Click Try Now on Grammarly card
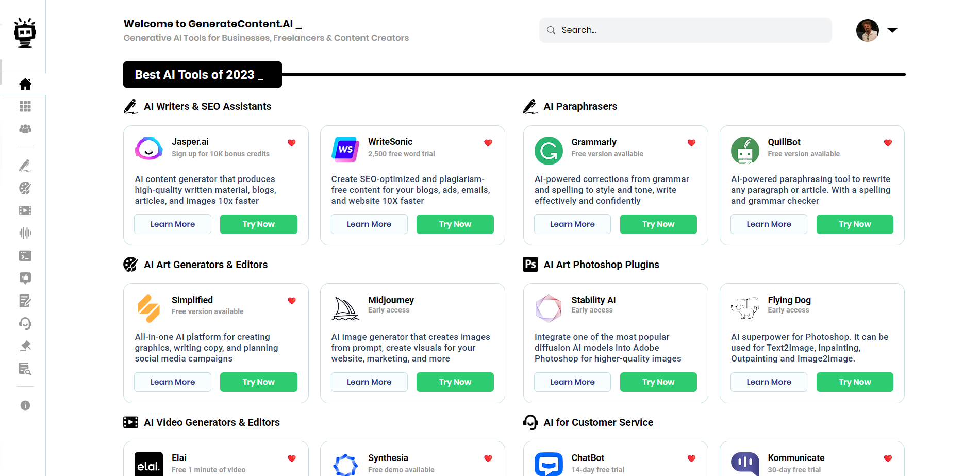The height and width of the screenshot is (476, 980). tap(658, 224)
